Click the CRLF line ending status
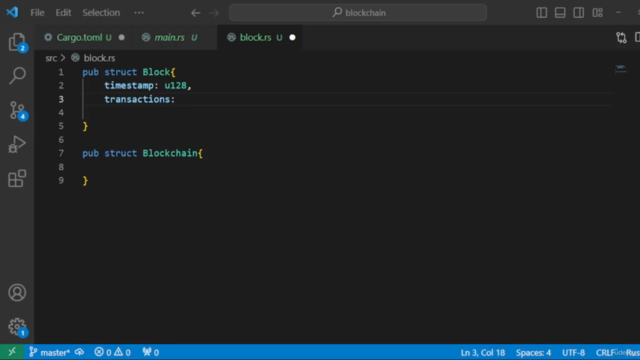The image size is (640, 360). click(x=604, y=352)
